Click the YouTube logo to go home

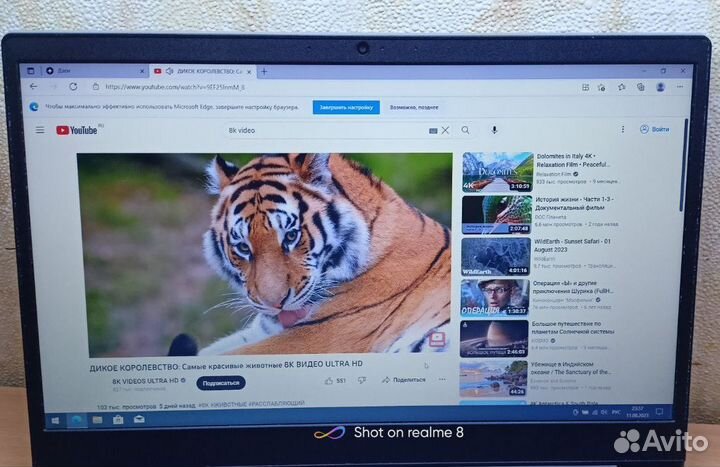(77, 130)
